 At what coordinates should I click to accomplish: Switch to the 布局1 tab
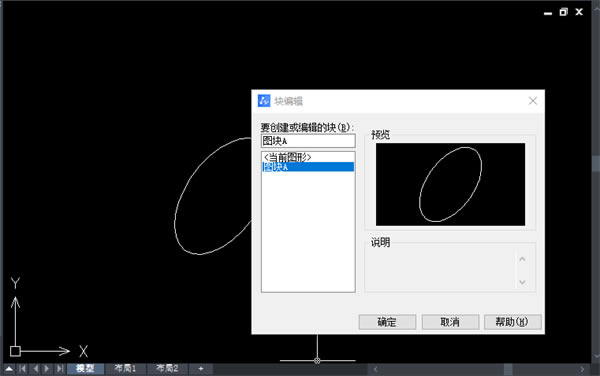coord(125,369)
